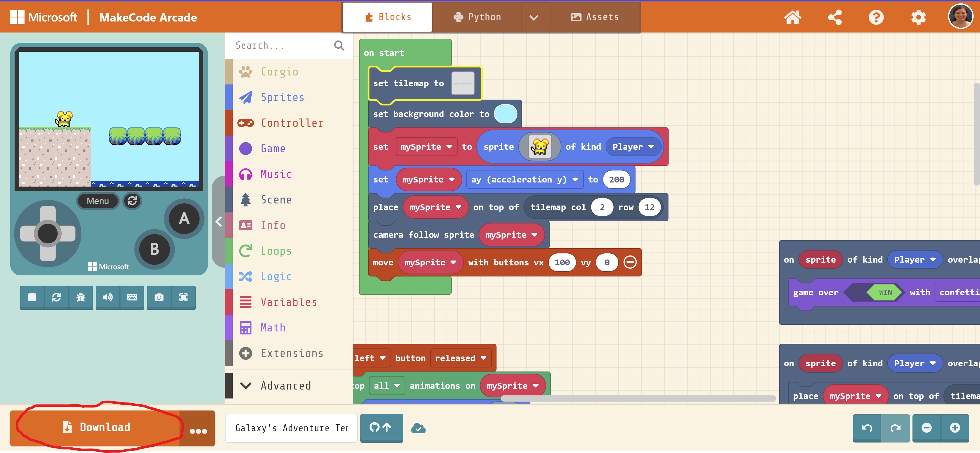Toggle debug mode bug icon
Image resolution: width=980 pixels, height=453 pixels.
pos(81,297)
